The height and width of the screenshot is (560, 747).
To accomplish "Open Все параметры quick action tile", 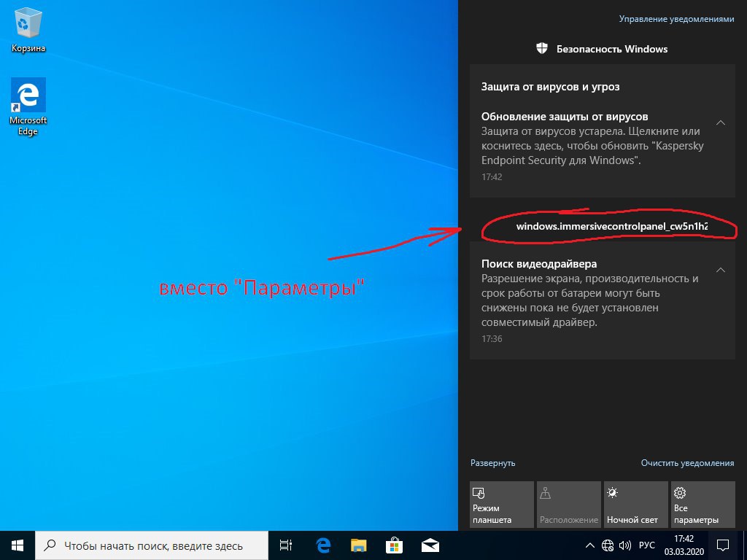I will pyautogui.click(x=703, y=505).
